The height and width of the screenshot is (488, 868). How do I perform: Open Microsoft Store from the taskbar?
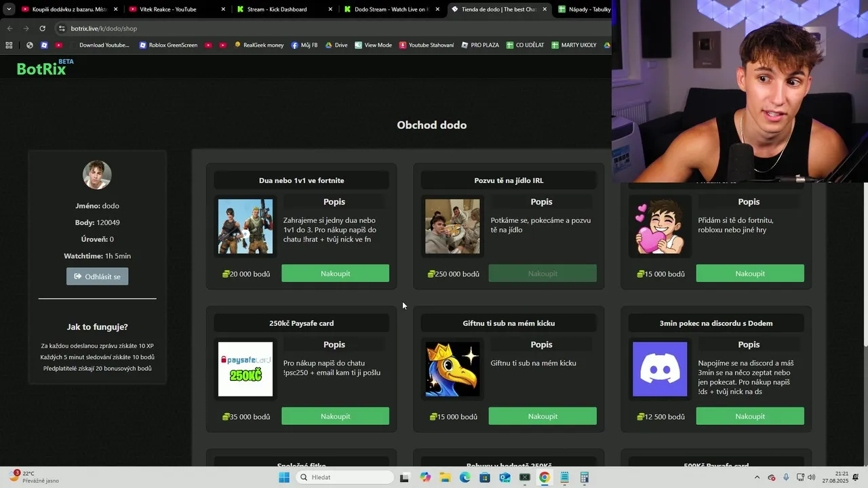(x=485, y=477)
